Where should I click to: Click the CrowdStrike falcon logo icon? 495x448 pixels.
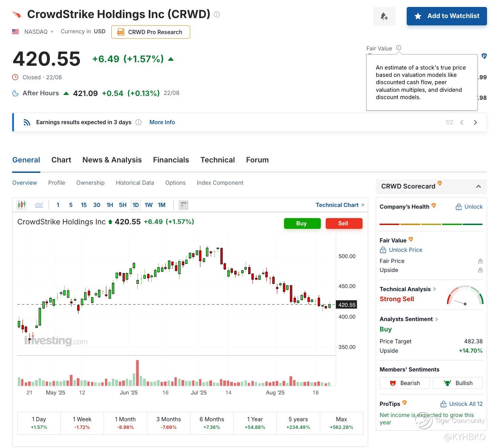[x=17, y=15]
